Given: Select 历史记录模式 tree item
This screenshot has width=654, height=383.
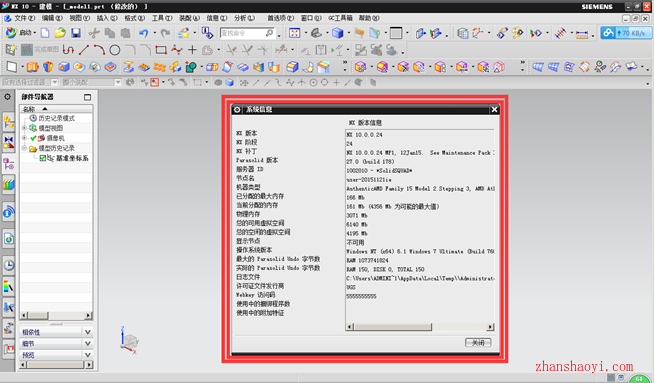Looking at the screenshot, I should click(56, 118).
